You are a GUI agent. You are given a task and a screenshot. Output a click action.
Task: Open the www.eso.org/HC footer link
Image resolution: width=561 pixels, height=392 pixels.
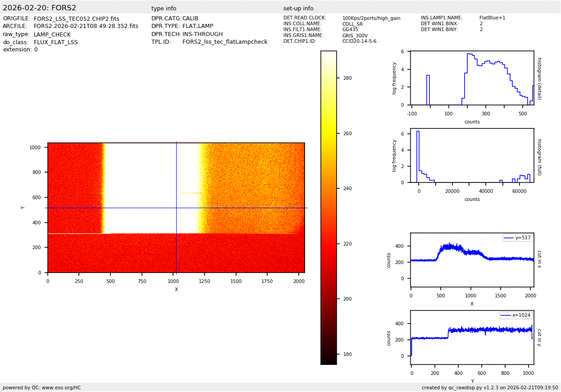click(x=41, y=387)
